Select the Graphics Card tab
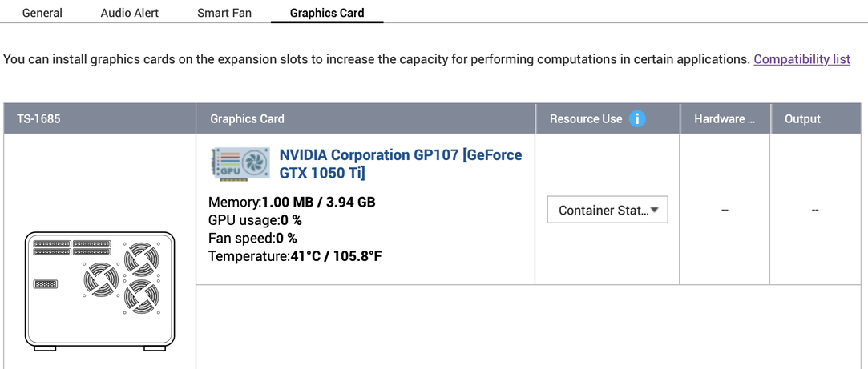This screenshot has height=369, width=868. 327,13
